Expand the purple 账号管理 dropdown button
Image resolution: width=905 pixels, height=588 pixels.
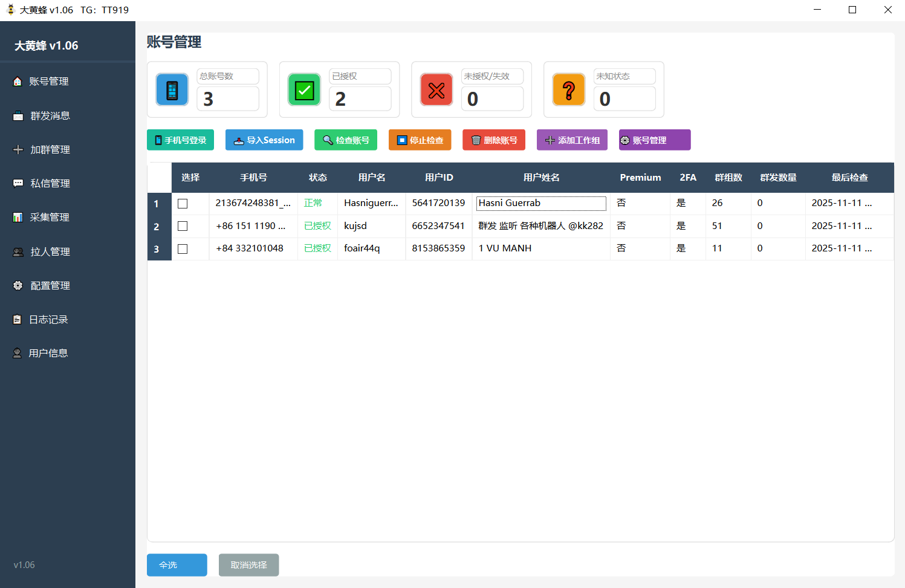[x=655, y=140]
